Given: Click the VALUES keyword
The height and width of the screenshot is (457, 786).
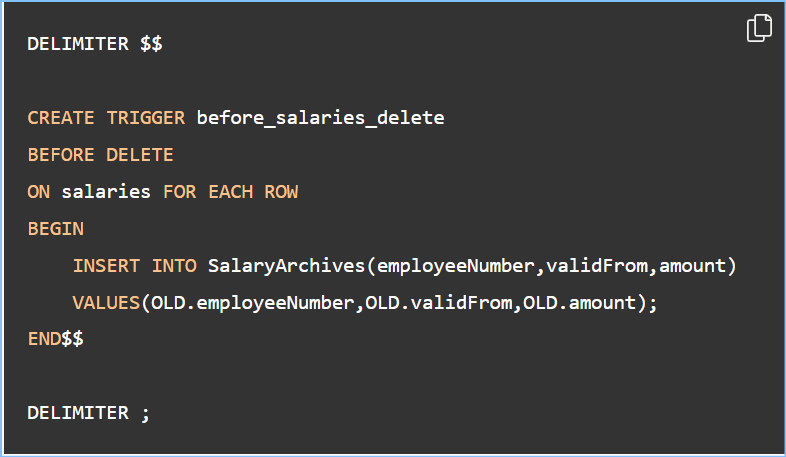Looking at the screenshot, I should click(x=106, y=303).
